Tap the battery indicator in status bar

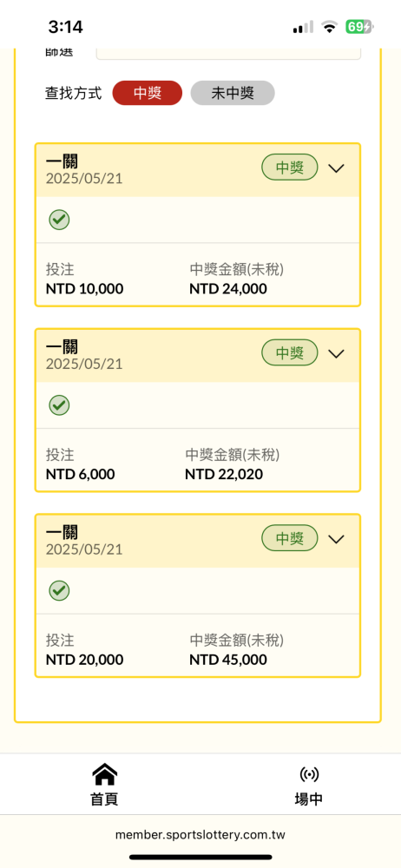pyautogui.click(x=360, y=27)
